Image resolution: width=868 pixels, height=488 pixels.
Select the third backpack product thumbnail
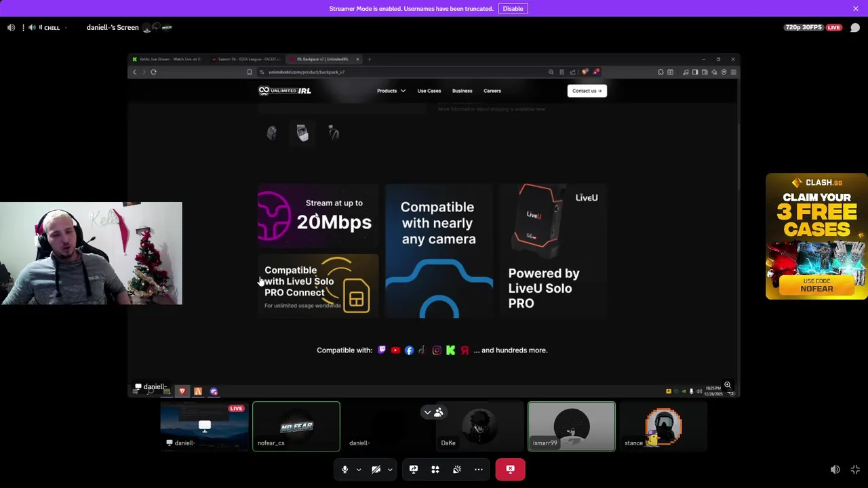click(x=333, y=133)
